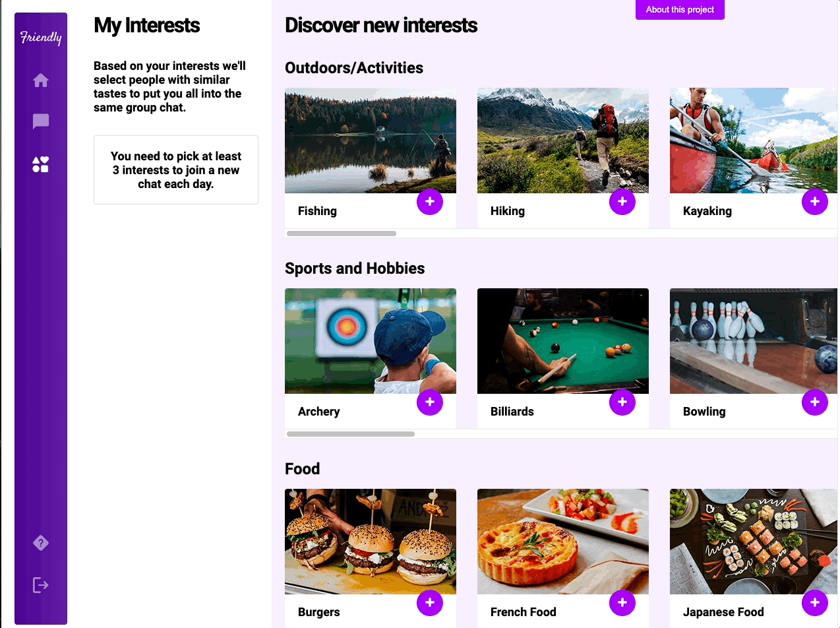Select the interests shapes icon

click(x=41, y=164)
